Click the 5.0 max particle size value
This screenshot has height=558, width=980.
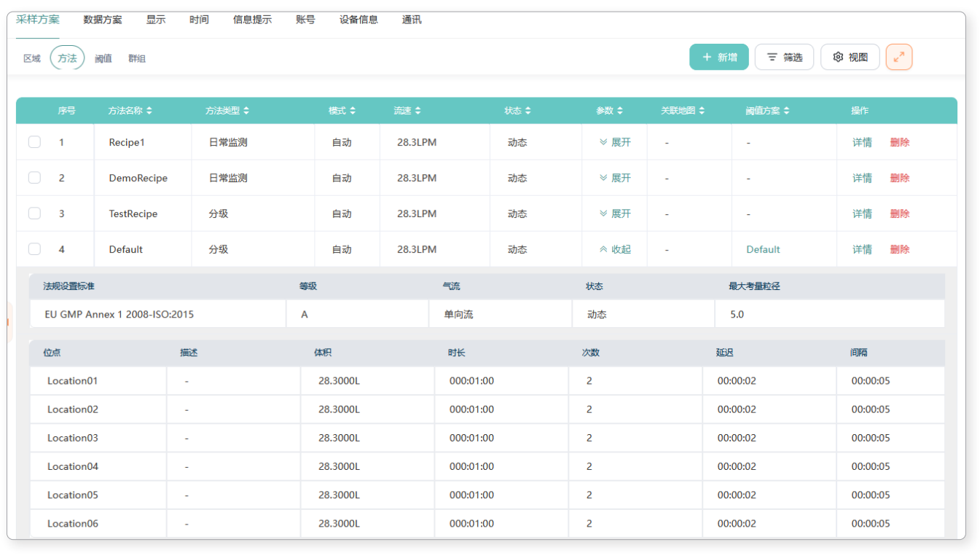737,315
